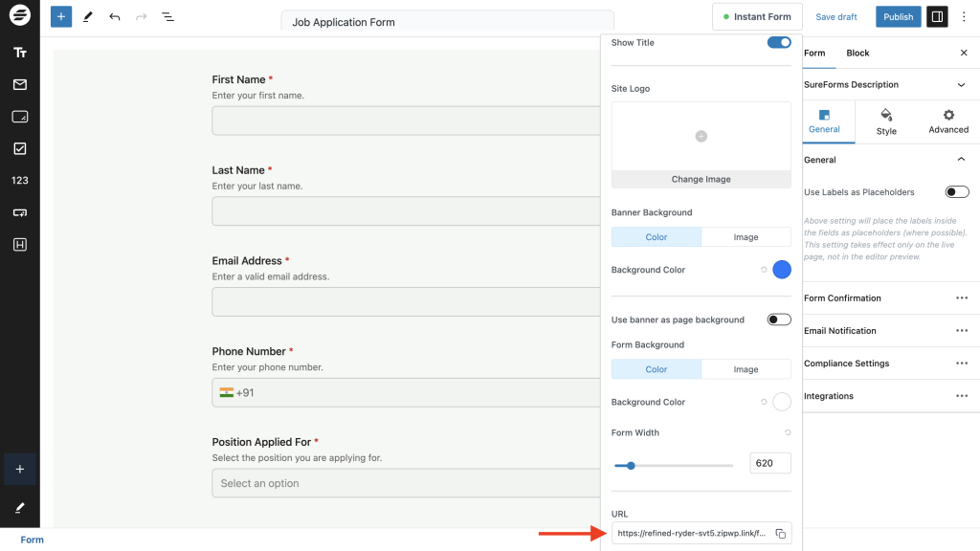Screen dimensions: 980x551
Task: Open the block inserter plus button
Action: 61,16
